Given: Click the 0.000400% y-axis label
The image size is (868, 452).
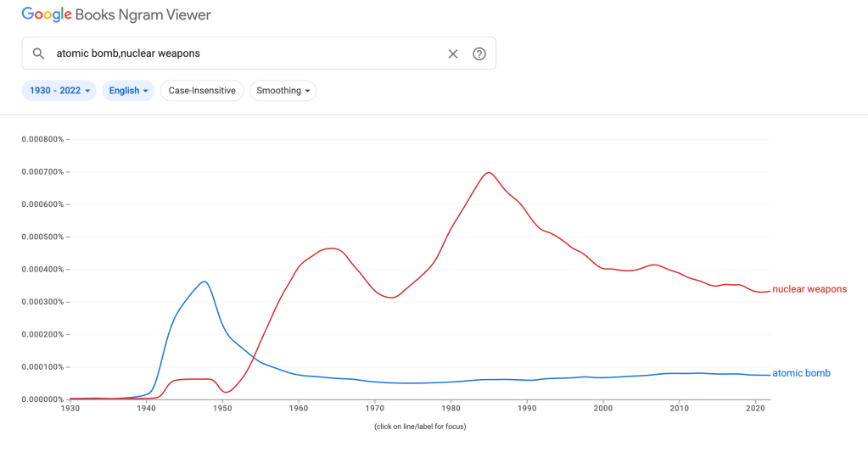Looking at the screenshot, I should pos(42,270).
